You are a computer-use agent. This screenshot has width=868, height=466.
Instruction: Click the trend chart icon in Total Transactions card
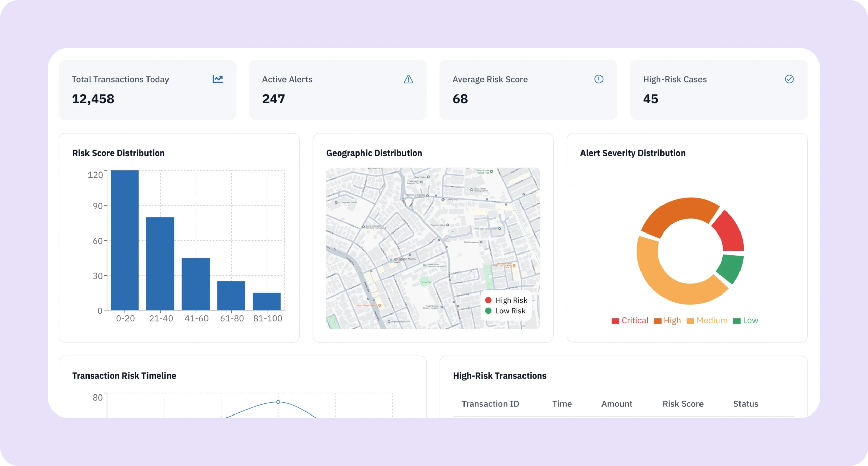[218, 79]
